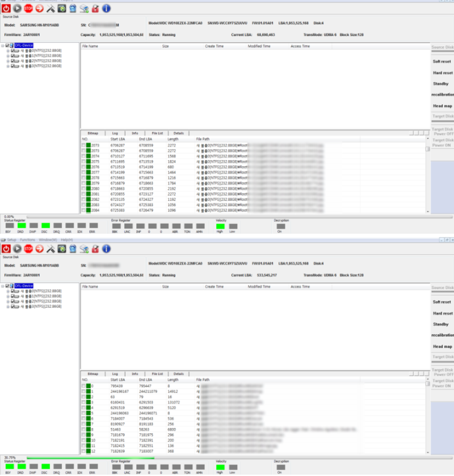
Task: Open Setup menu in bottom window
Action: click(12, 240)
